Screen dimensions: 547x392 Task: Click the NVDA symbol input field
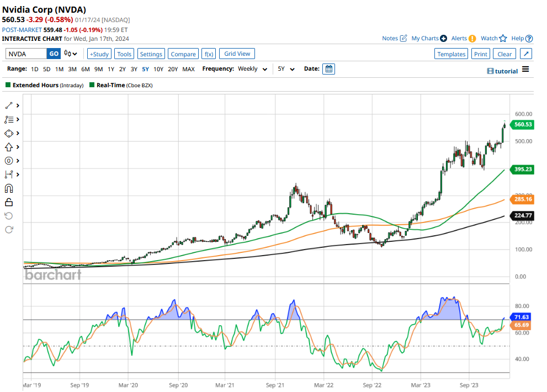click(x=26, y=54)
